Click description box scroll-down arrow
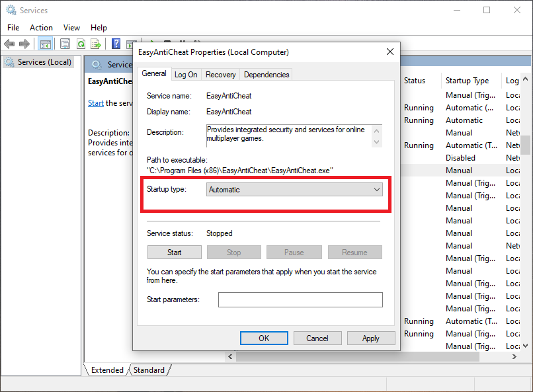Image resolution: width=533 pixels, height=392 pixels. (376, 142)
